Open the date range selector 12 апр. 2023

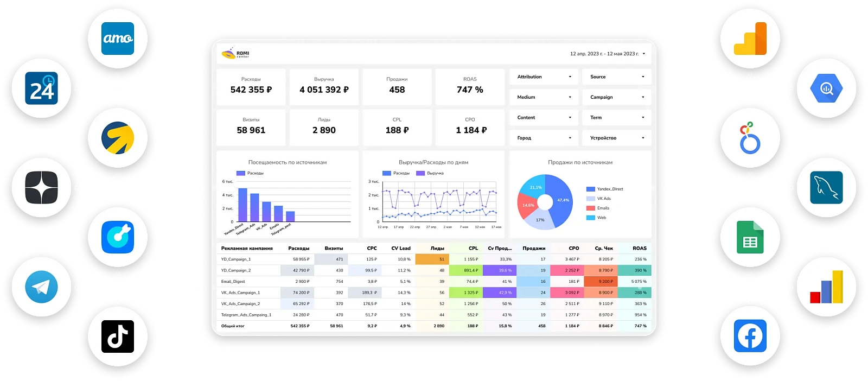608,54
